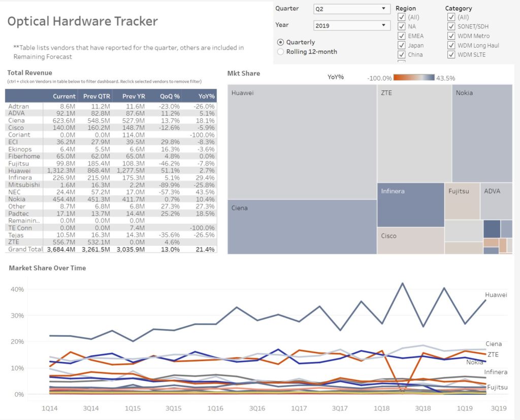
Task: Click the Huawei line label in chart
Action: click(x=496, y=295)
